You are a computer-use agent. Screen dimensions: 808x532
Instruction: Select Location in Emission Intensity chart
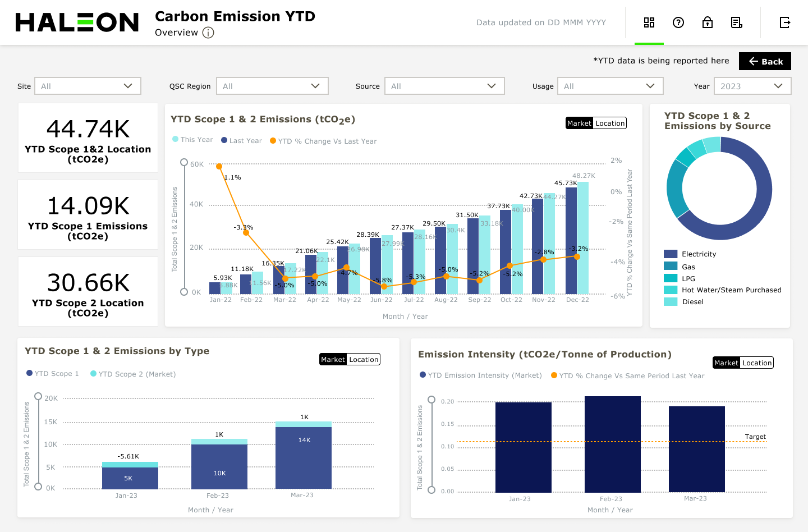(757, 363)
